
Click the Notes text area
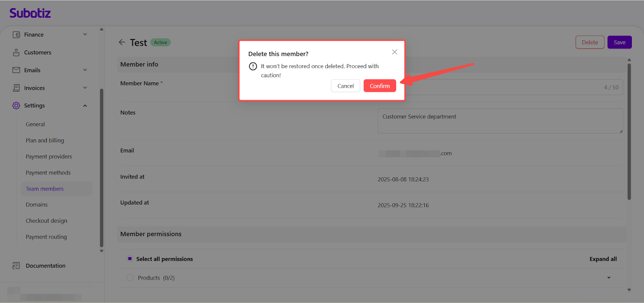tap(500, 120)
